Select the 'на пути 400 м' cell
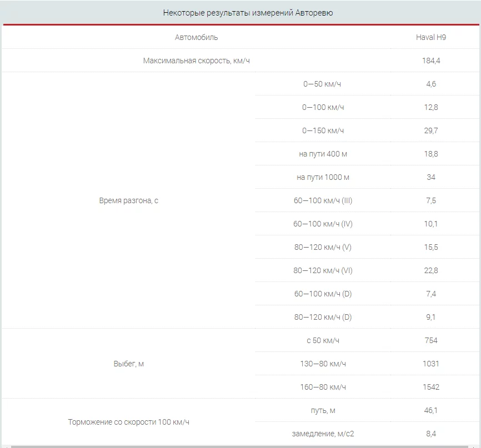The image size is (481, 448). 323,154
